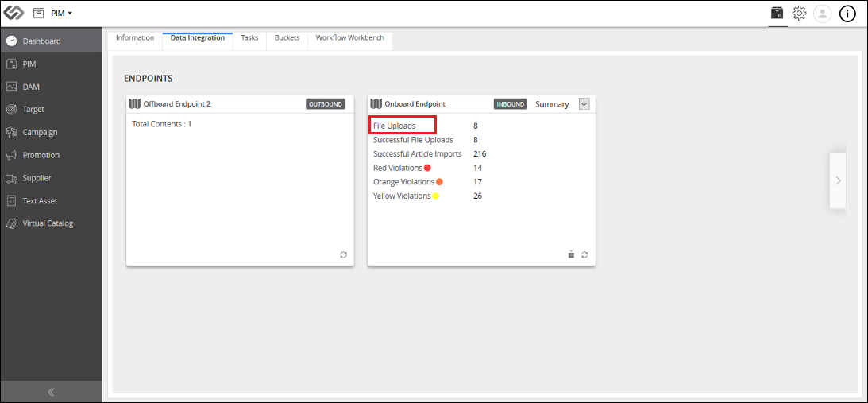Click the Red Violations label
Screen dimensions: 868x403
(397, 168)
